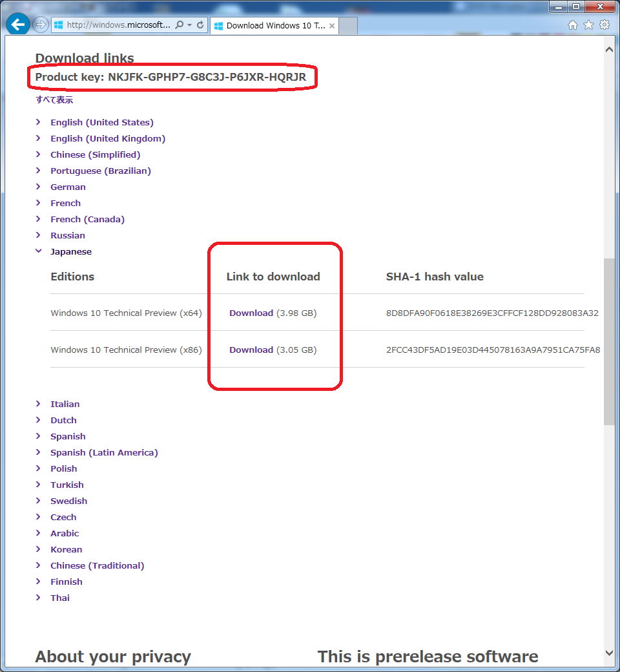
Task: Open the Korean language link
Action: pos(66,549)
